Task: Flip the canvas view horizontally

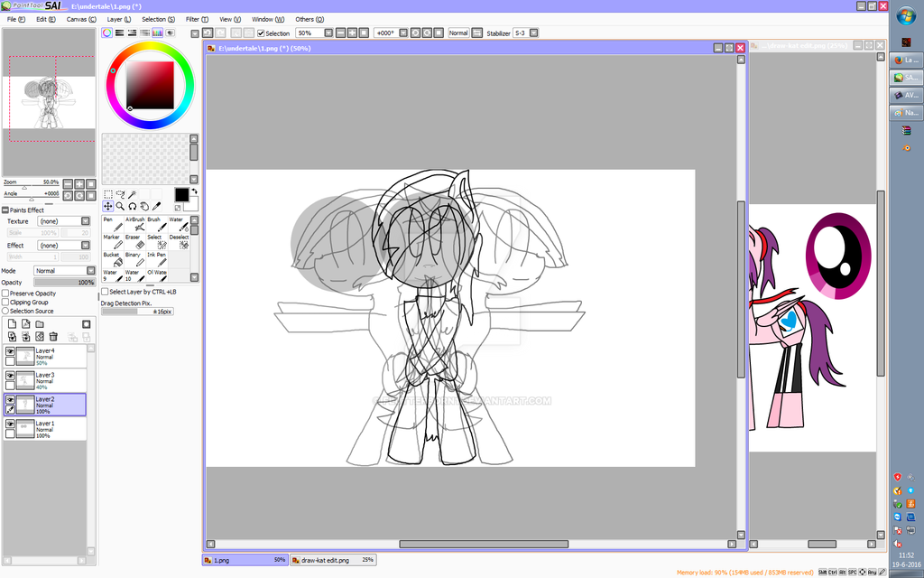Action: pyautogui.click(x=477, y=33)
